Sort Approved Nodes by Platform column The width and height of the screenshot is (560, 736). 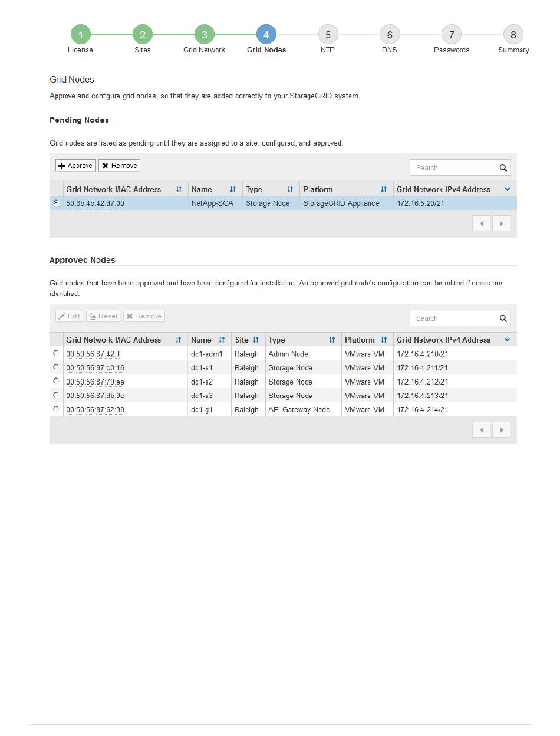point(384,340)
